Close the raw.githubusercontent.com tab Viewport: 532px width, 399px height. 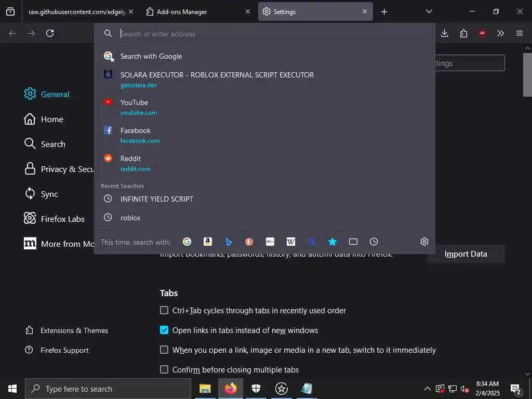tap(131, 11)
